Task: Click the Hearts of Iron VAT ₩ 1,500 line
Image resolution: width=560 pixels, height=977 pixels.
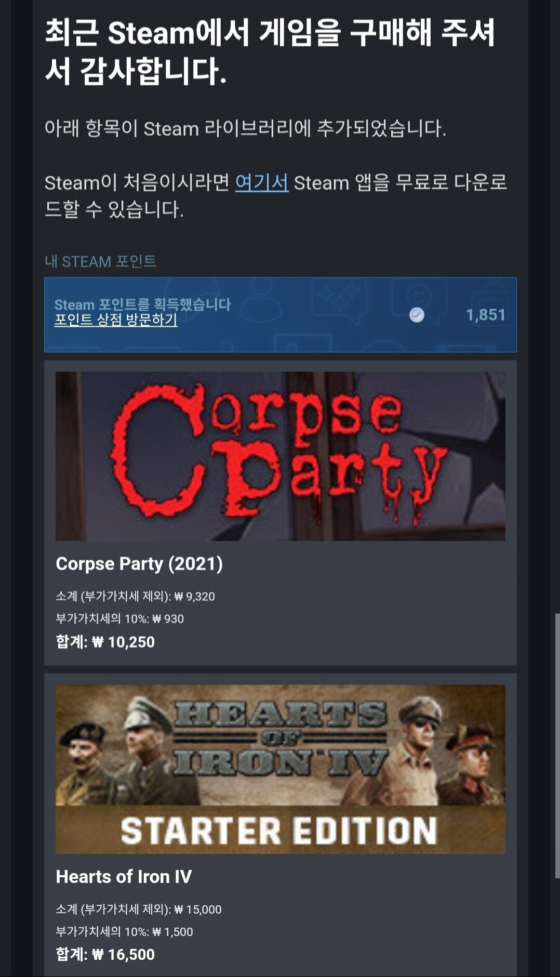Action: point(124,932)
